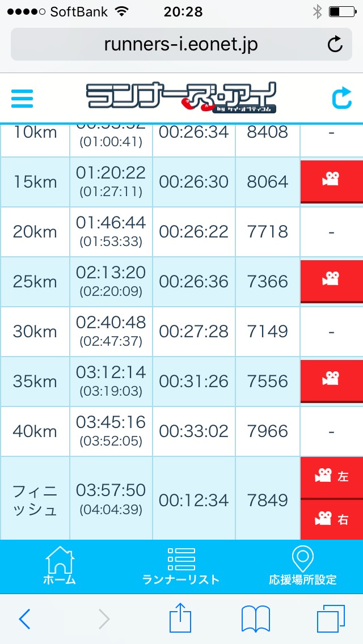Reload page from Safari address bar
Image resolution: width=363 pixels, height=644 pixels.
[x=335, y=44]
